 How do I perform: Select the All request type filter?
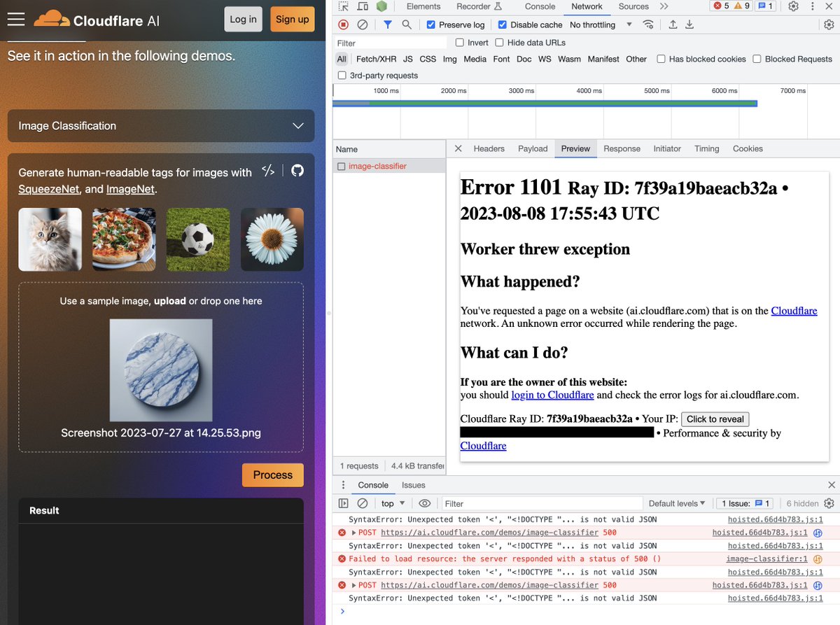pos(342,59)
